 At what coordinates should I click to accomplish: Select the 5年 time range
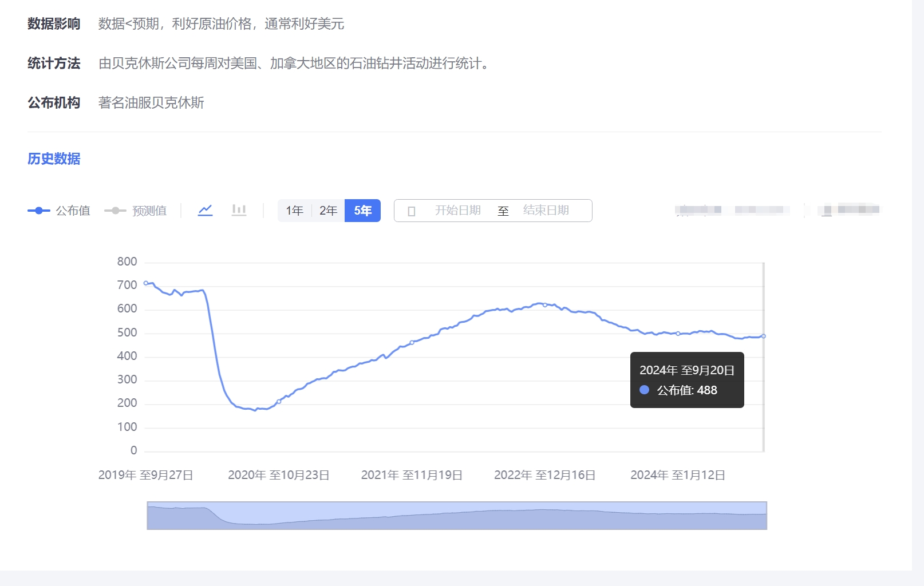(x=362, y=211)
